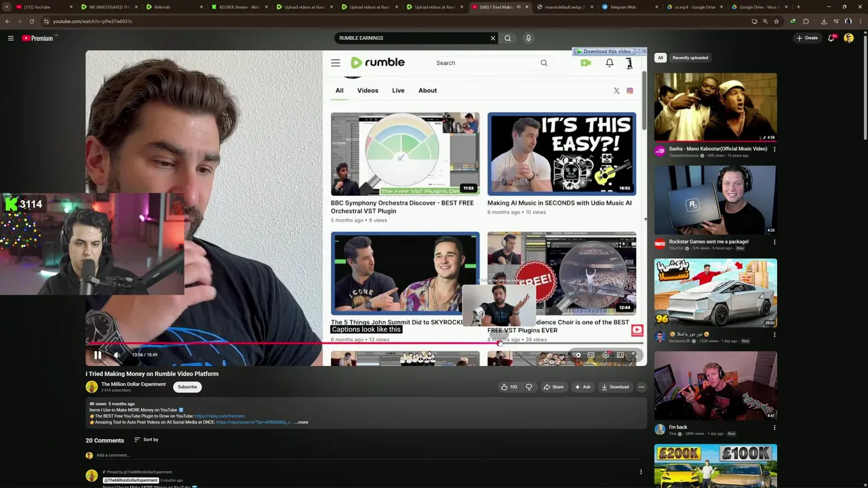This screenshot has width=868, height=488.
Task: Open the I'm back video title
Action: [678, 427]
